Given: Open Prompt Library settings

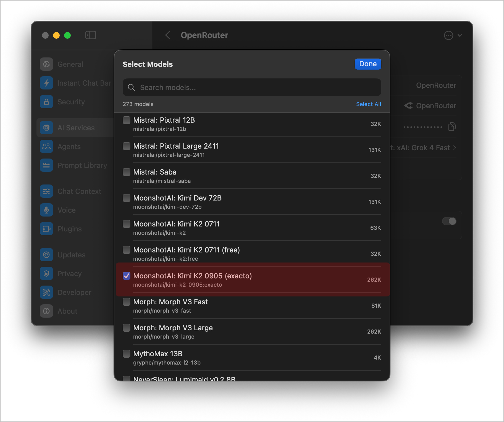Looking at the screenshot, I should click(x=82, y=165).
